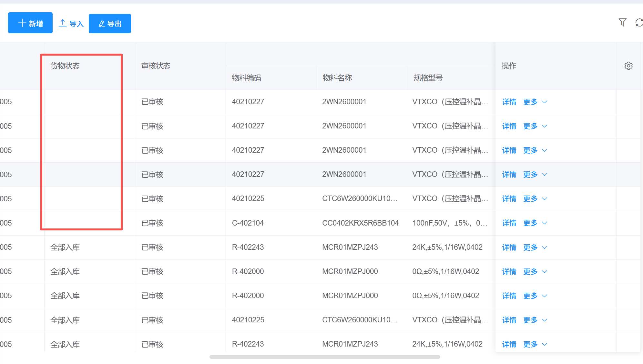The height and width of the screenshot is (364, 643).
Task: Click the 规格型号 column header
Action: 428,78
